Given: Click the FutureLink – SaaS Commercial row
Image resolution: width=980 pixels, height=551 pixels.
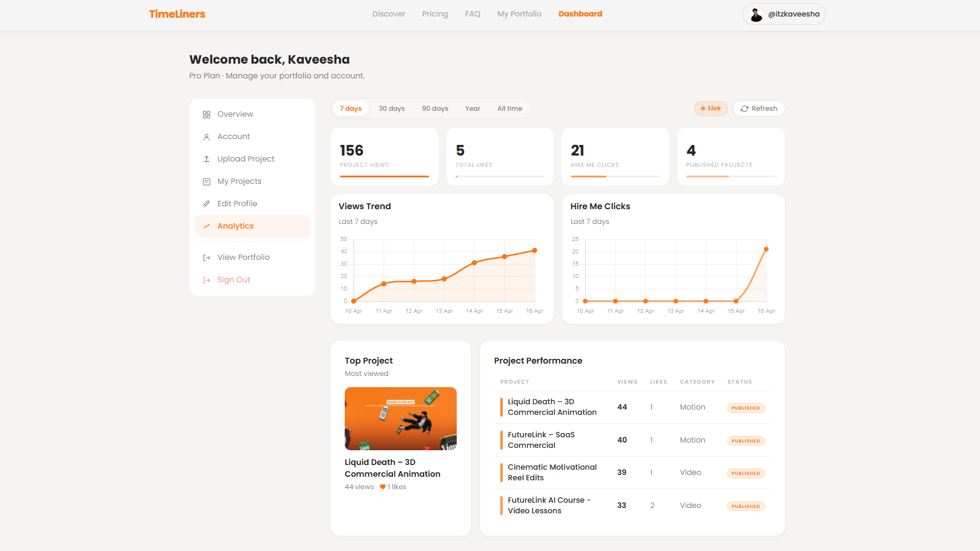Looking at the screenshot, I should (632, 440).
